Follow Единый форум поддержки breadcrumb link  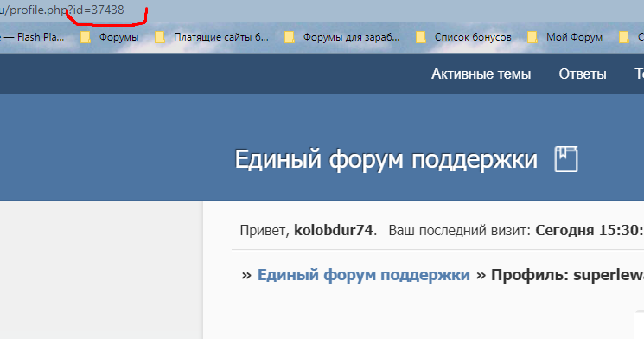pos(363,275)
